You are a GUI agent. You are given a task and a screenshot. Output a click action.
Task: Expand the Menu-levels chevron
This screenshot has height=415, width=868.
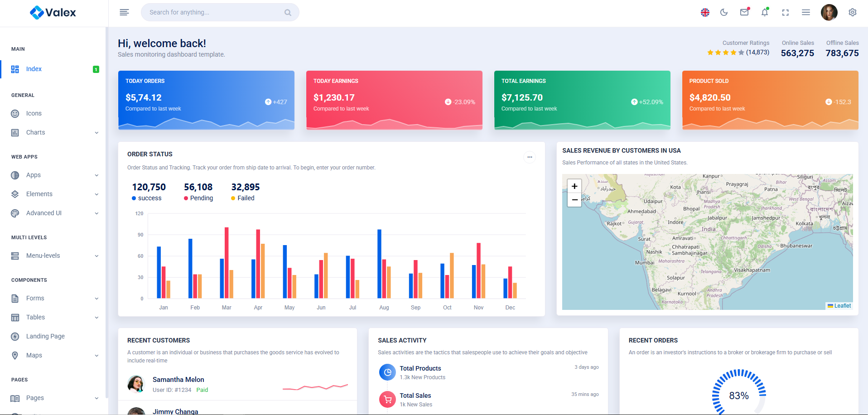tap(96, 256)
